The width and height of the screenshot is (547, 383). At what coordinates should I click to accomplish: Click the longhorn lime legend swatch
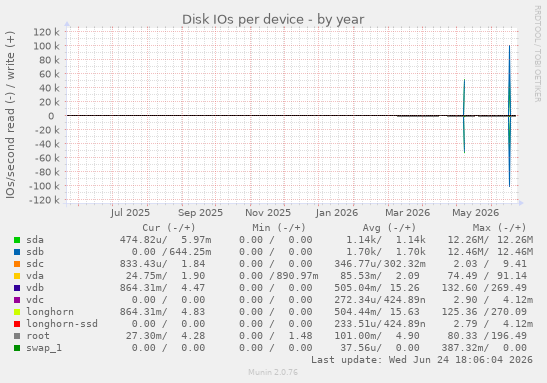17,312
